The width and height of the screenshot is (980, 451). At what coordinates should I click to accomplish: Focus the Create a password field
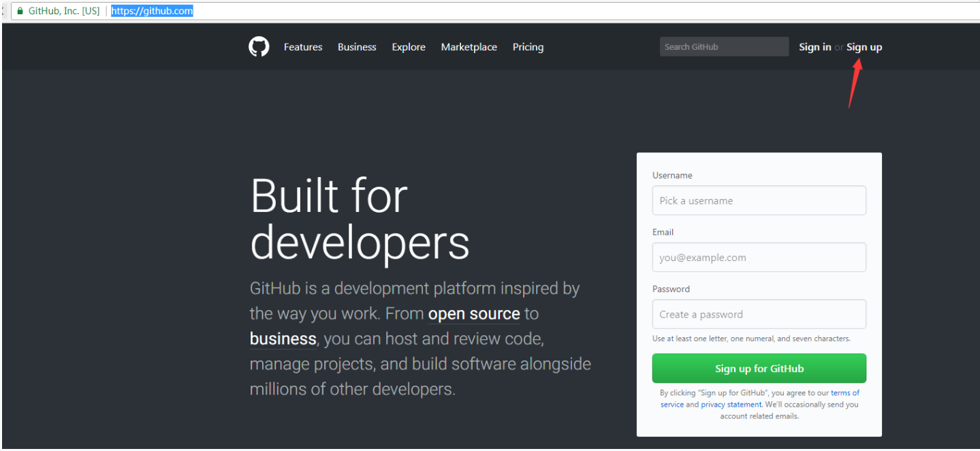pos(759,315)
